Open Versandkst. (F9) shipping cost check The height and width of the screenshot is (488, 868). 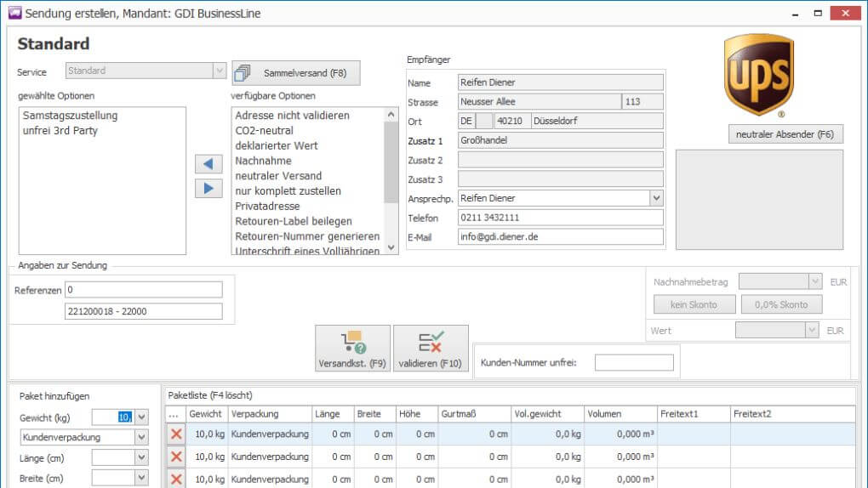click(352, 348)
